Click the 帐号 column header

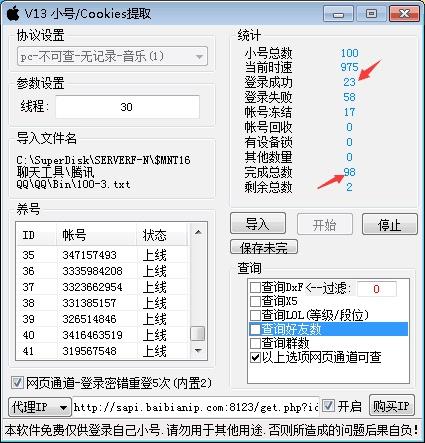(x=96, y=235)
